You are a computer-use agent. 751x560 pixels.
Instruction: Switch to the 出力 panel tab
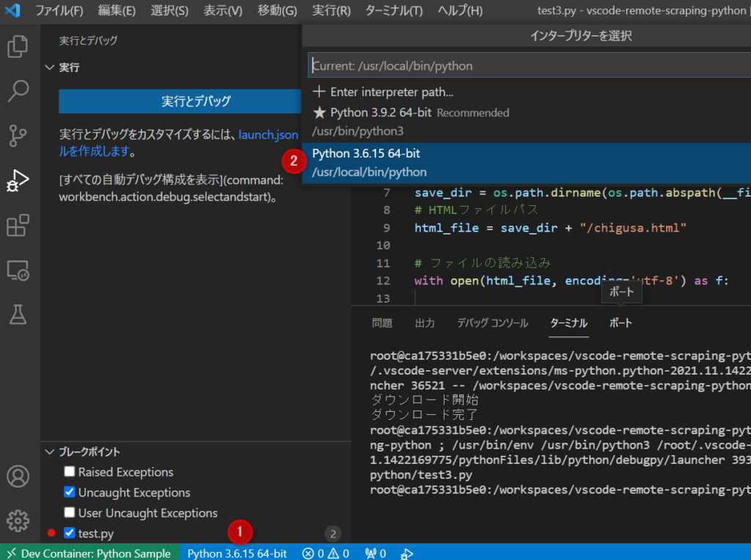point(425,323)
